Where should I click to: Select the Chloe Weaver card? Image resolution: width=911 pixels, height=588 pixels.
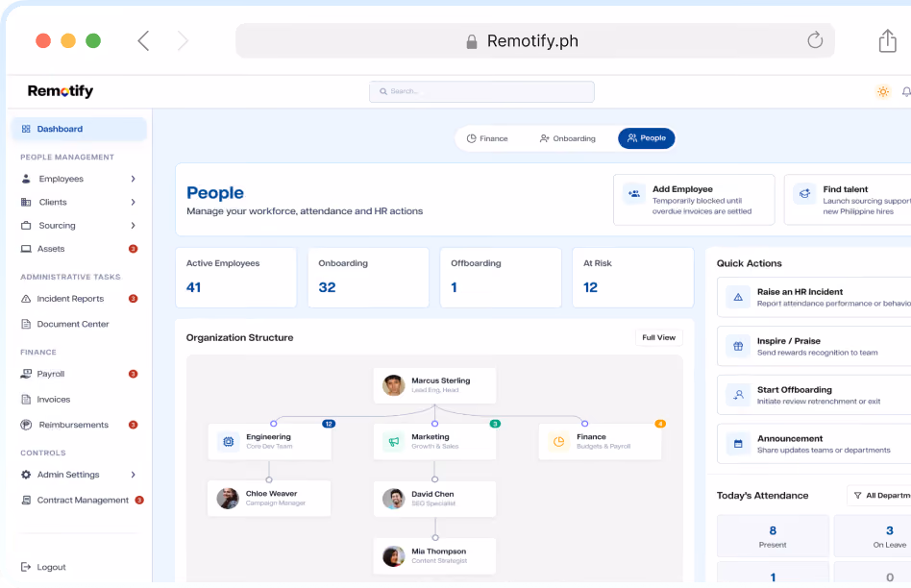(x=270, y=499)
